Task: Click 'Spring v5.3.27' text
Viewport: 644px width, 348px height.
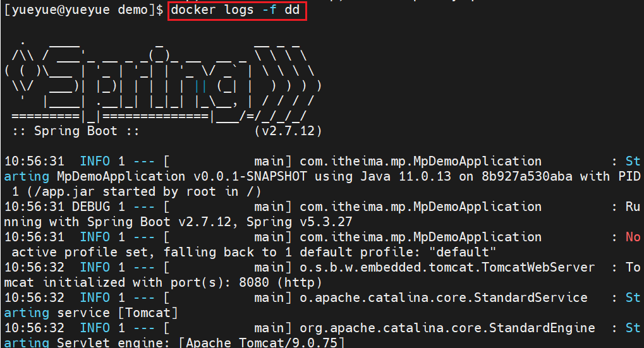Action: coord(300,222)
